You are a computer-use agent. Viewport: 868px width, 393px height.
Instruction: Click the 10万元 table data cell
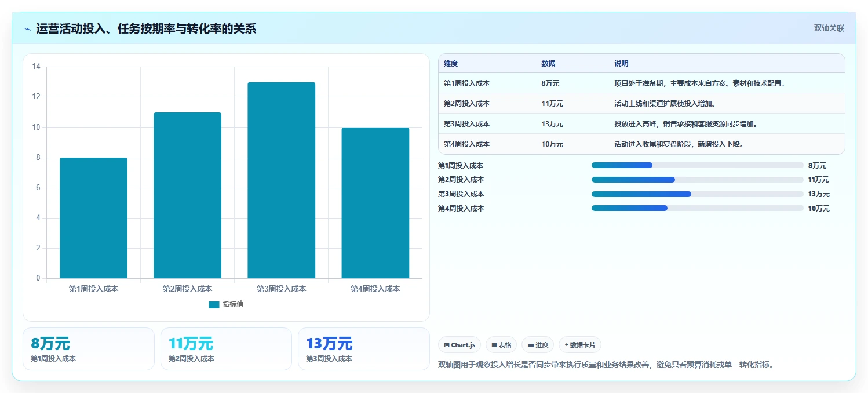tap(552, 144)
